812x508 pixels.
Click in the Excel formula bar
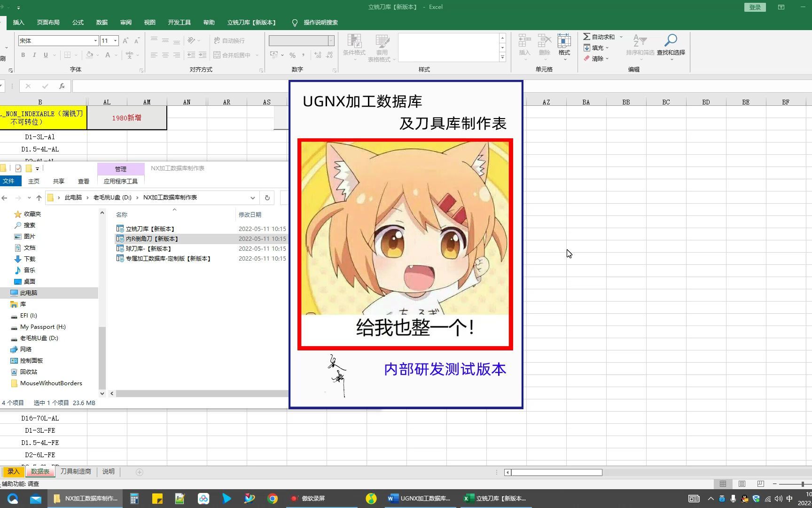tap(180, 86)
